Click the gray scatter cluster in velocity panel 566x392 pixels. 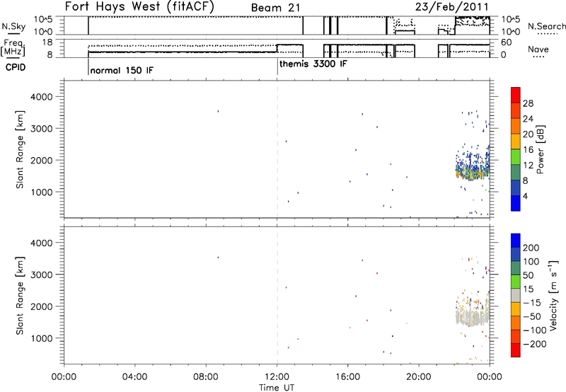click(472, 316)
